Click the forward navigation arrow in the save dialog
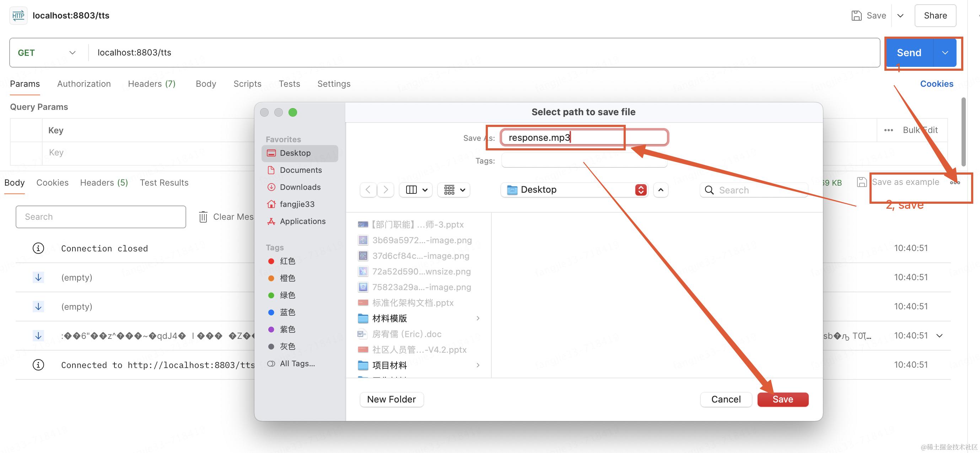 (386, 190)
